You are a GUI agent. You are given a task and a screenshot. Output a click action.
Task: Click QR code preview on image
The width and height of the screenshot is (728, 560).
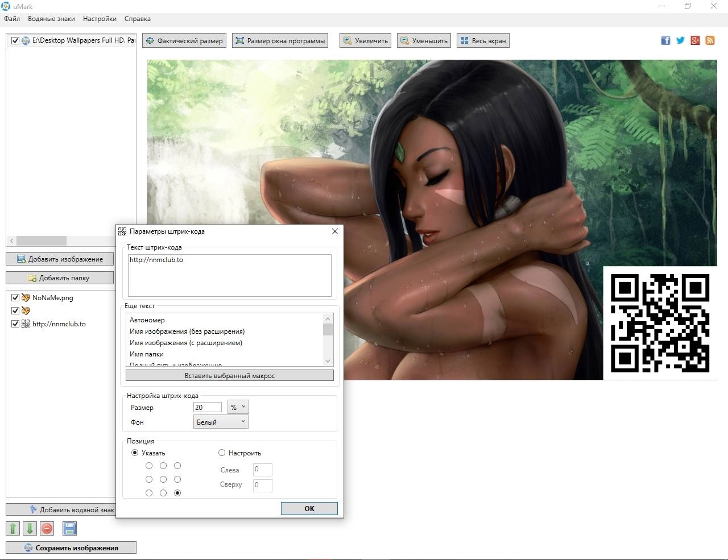[660, 323]
